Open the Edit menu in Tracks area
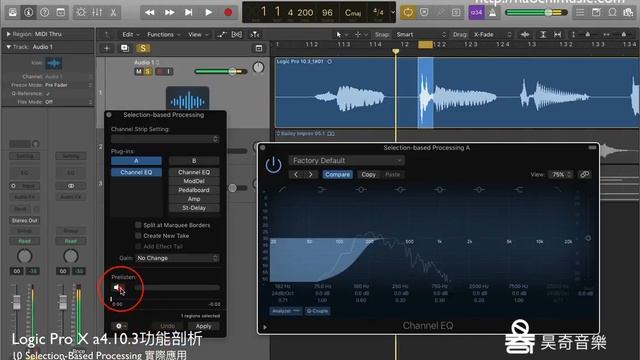The image size is (640, 360). (131, 35)
